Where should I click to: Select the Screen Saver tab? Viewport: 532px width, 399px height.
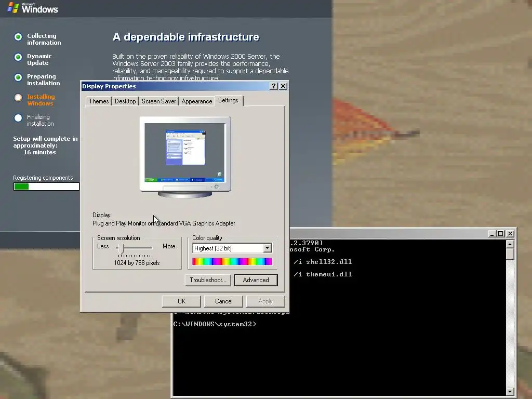(x=158, y=101)
